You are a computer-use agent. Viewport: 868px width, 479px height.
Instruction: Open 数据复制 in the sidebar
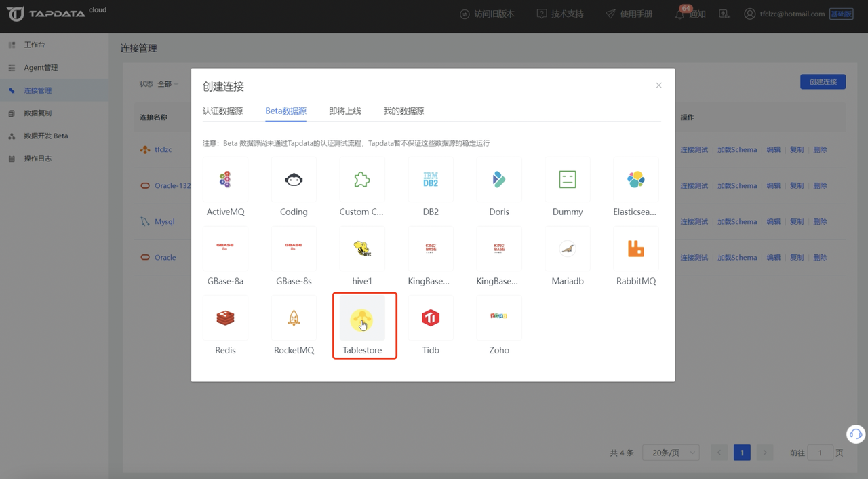[54, 113]
